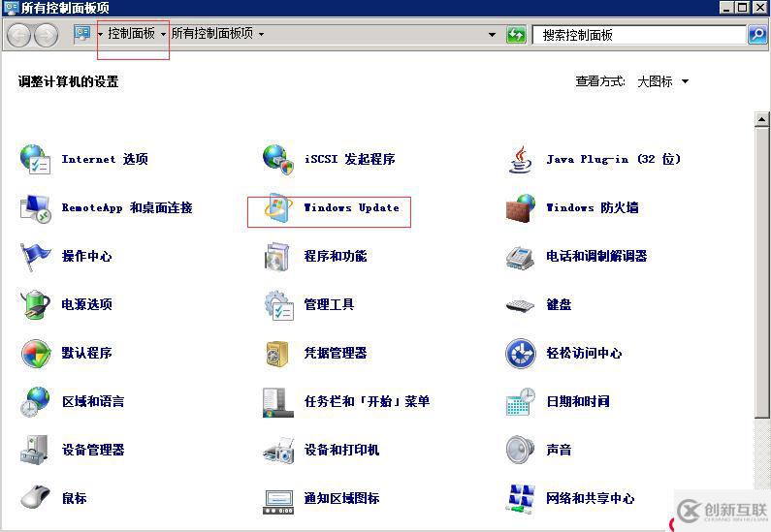
Task: Open the Windows 防火墙 text link
Action: pyautogui.click(x=593, y=207)
